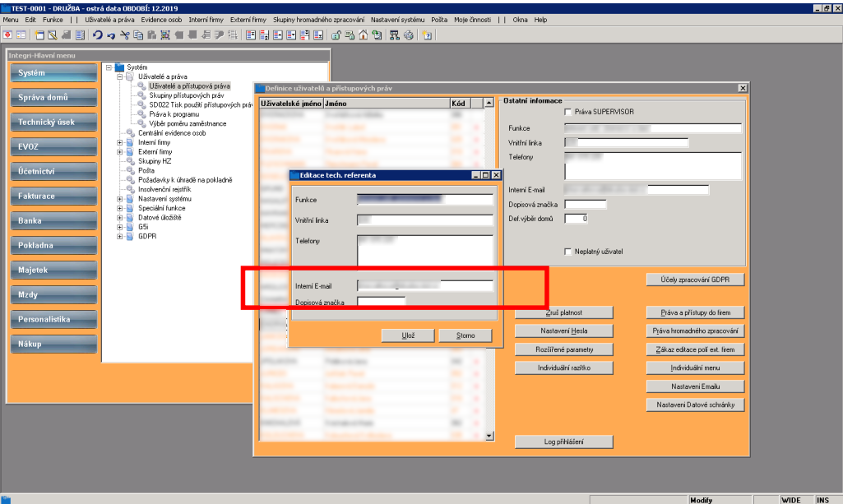
Task: Click the Ulož button
Action: pyautogui.click(x=408, y=335)
